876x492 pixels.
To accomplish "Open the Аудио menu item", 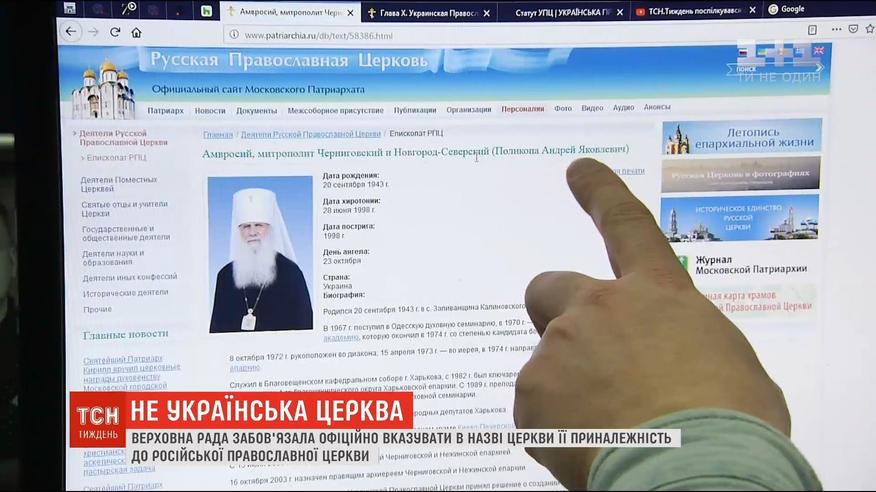I will [623, 107].
